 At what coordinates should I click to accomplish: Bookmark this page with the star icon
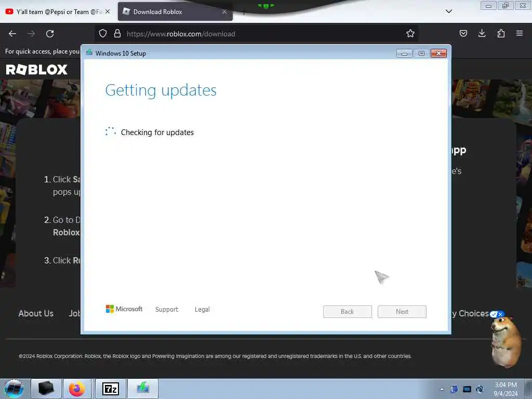pos(410,33)
